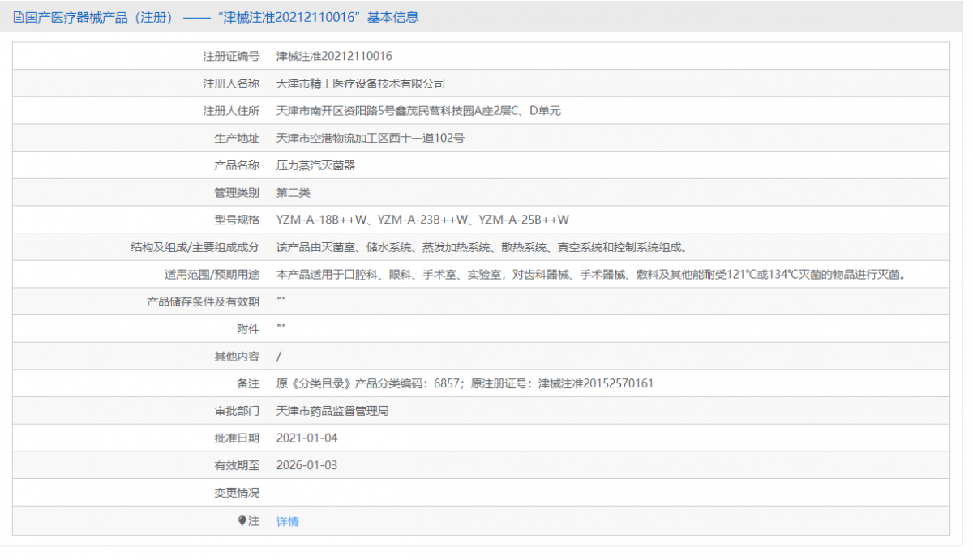Select remark text 原《分类目录》产品分类编码：6857
973x560 pixels.
tap(369, 384)
